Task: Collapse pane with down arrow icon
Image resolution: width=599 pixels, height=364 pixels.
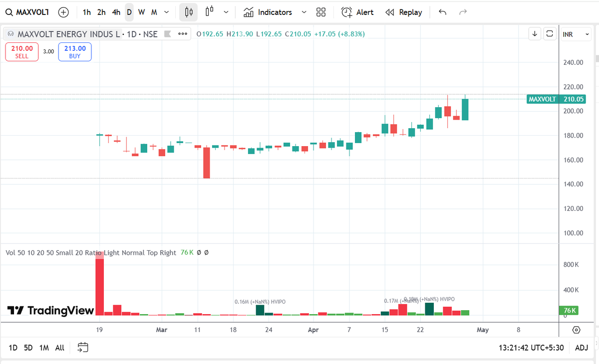Action: [535, 34]
